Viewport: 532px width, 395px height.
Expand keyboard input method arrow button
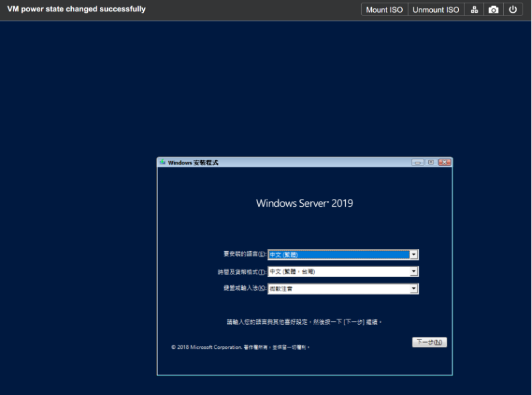[413, 289]
